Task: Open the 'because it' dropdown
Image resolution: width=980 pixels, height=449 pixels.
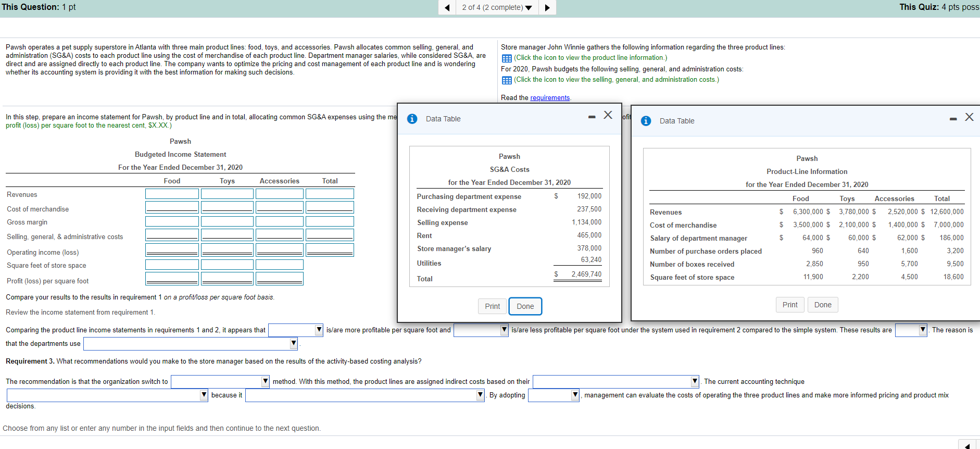Action: pyautogui.click(x=365, y=395)
